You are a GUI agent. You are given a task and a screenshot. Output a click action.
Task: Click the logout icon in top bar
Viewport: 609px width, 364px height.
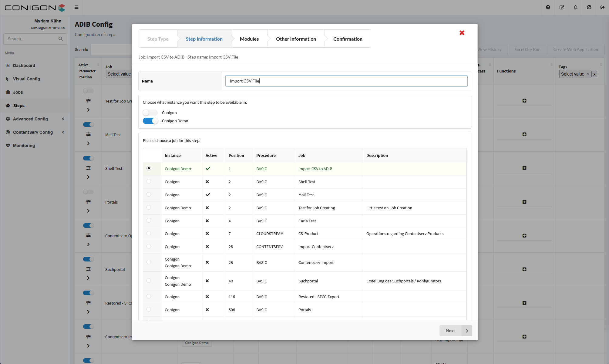pyautogui.click(x=602, y=7)
